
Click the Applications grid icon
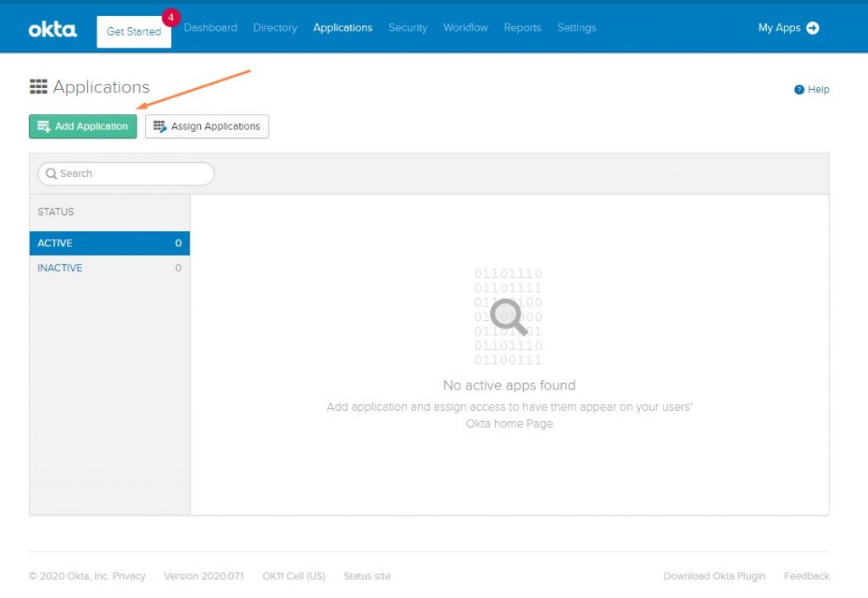38,86
